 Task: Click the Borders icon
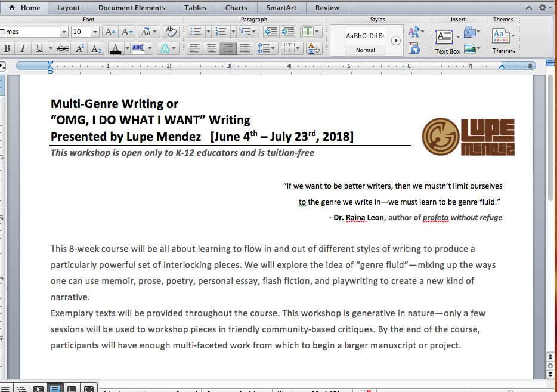[x=292, y=48]
